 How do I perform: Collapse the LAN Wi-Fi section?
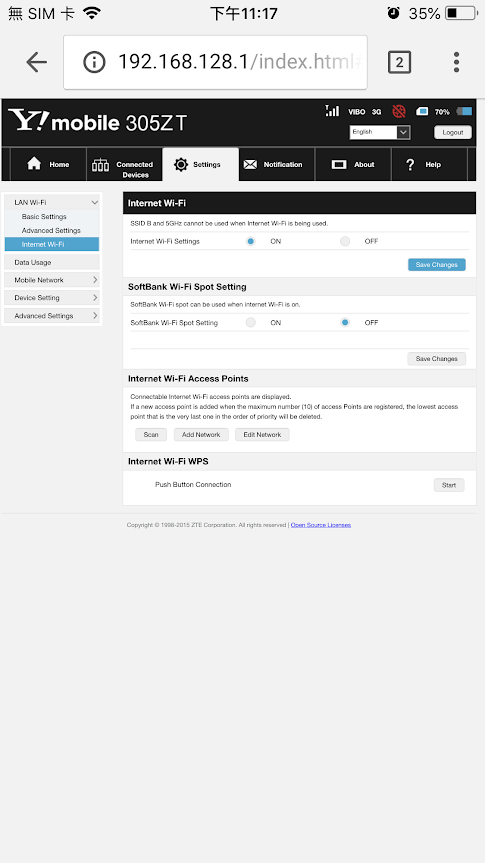pyautogui.click(x=52, y=203)
